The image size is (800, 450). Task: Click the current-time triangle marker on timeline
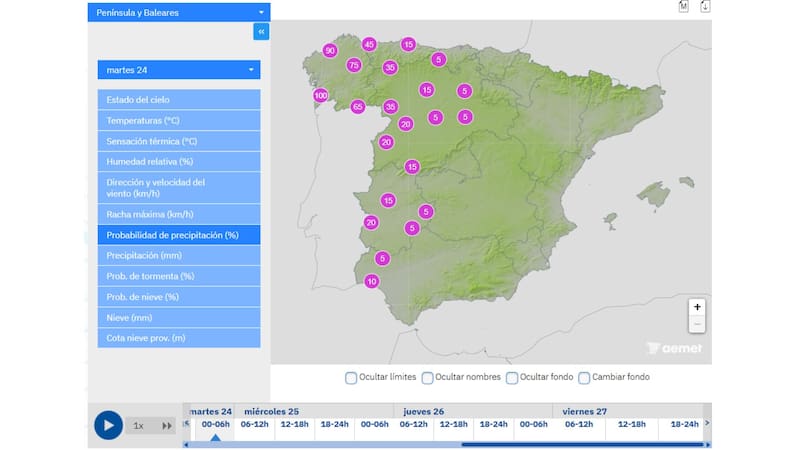click(x=215, y=437)
